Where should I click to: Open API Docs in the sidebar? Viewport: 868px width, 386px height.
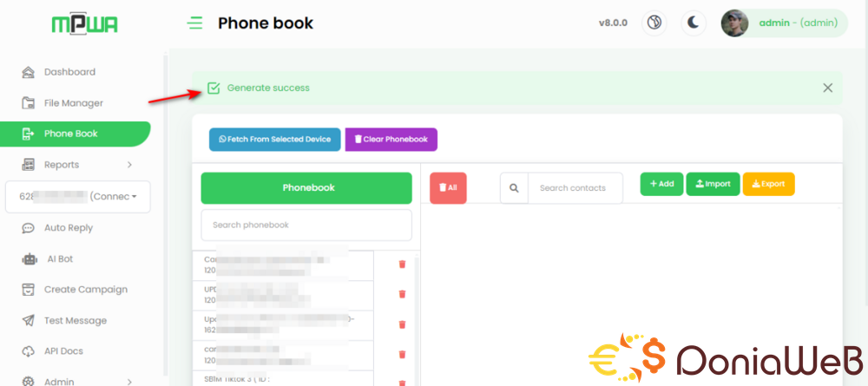point(63,351)
